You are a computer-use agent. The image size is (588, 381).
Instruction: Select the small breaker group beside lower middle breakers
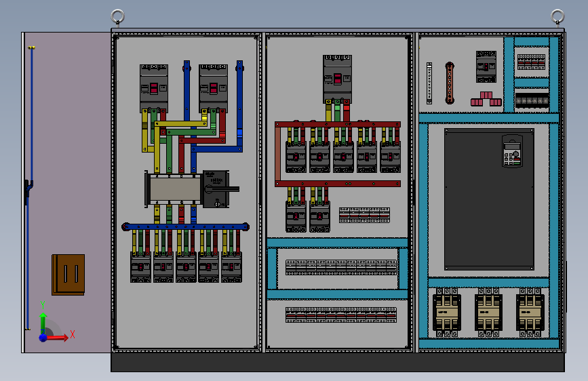tap(364, 216)
